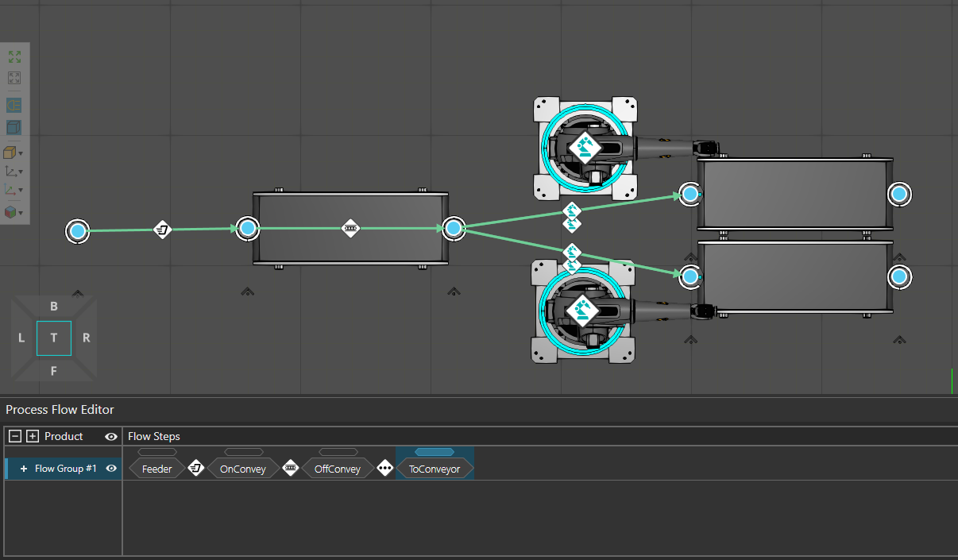Expand all with the plus box button
958x560 pixels.
[33, 436]
